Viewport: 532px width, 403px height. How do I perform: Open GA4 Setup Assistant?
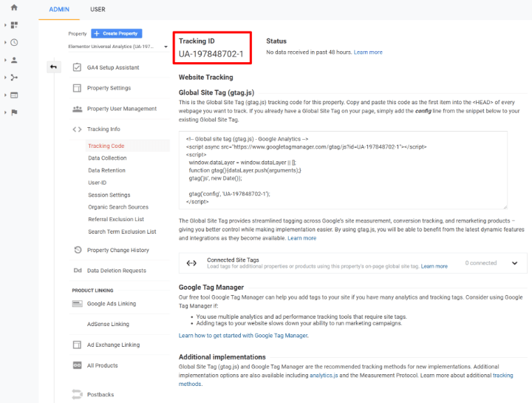tap(113, 67)
